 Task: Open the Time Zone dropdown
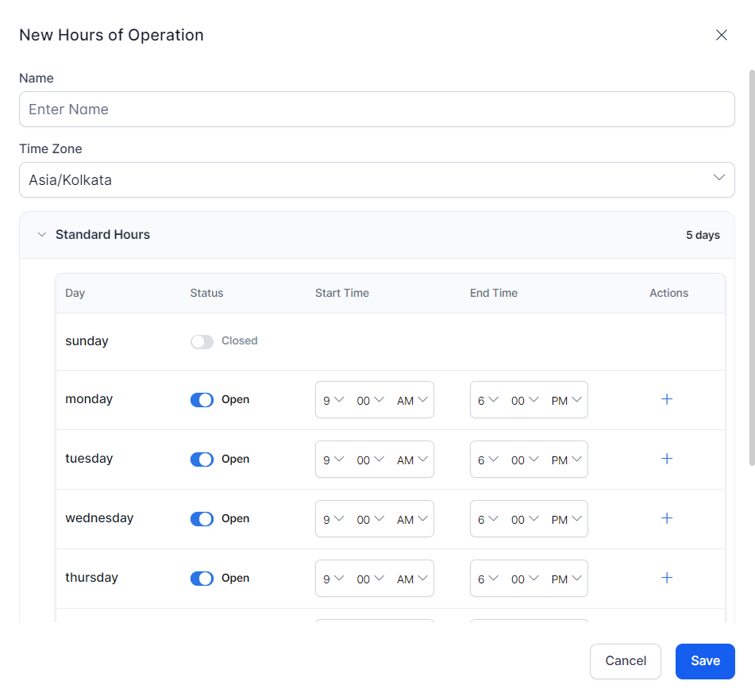tap(376, 180)
